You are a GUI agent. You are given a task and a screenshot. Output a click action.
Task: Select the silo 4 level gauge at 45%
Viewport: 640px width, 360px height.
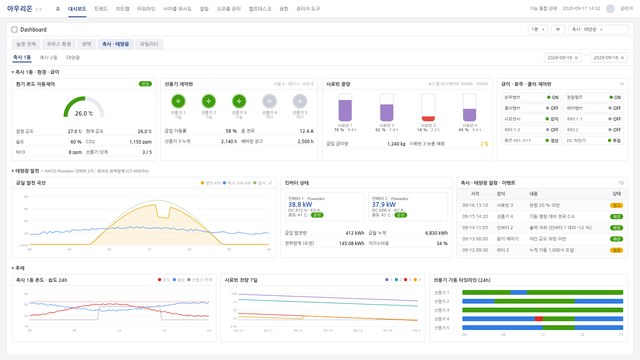click(x=469, y=107)
